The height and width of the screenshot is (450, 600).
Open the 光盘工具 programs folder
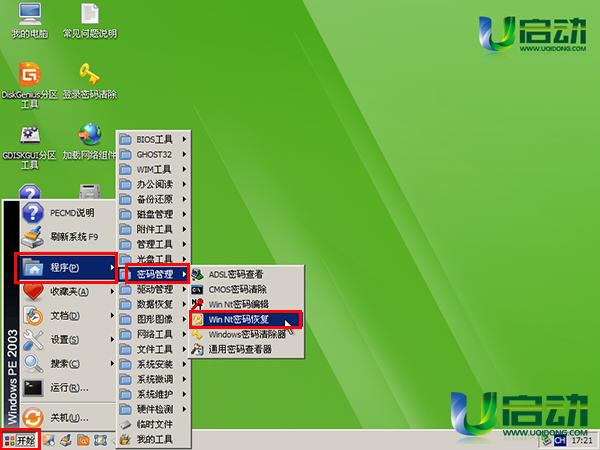pos(153,258)
